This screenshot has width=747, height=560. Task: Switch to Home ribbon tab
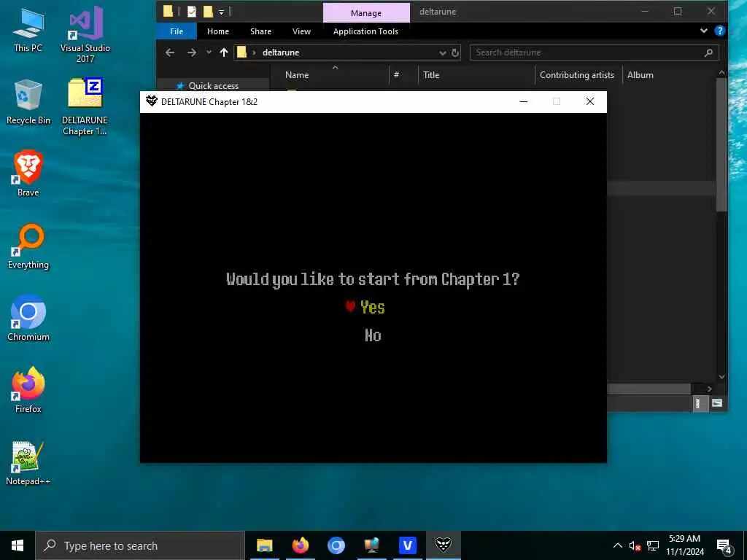point(217,31)
